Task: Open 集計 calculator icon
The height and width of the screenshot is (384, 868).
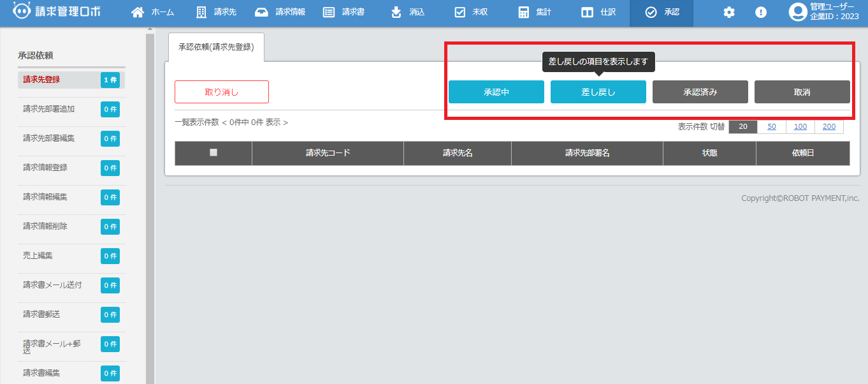Action: tap(523, 12)
